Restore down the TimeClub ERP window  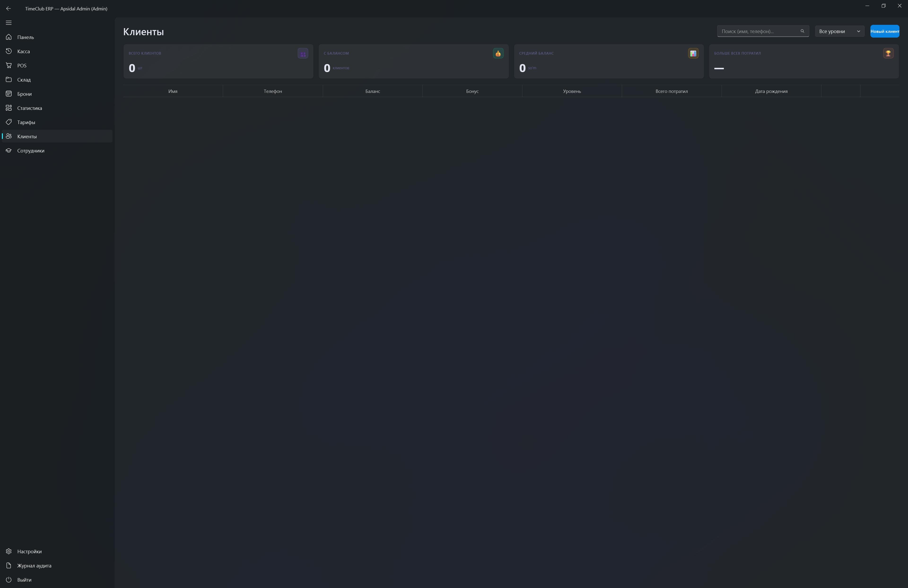(x=883, y=6)
